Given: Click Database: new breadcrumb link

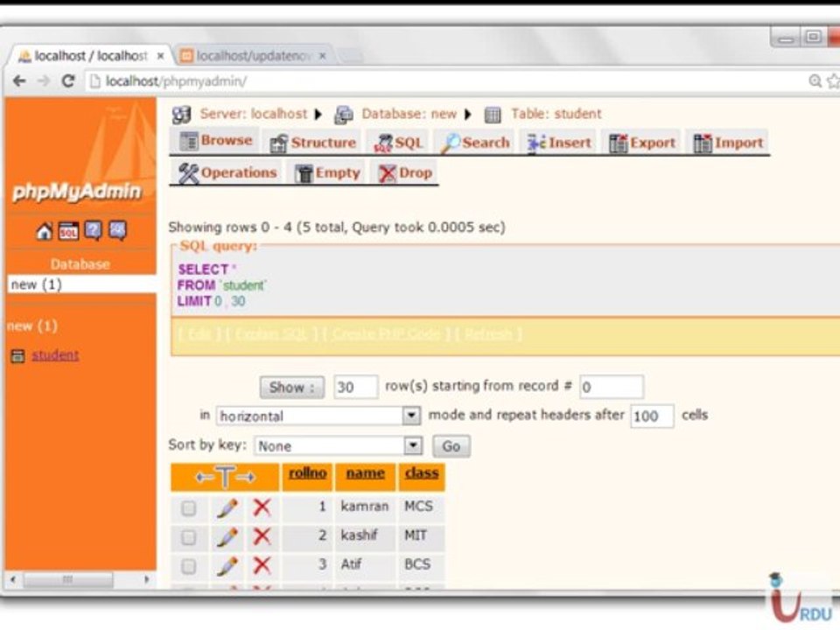Looking at the screenshot, I should tap(409, 114).
